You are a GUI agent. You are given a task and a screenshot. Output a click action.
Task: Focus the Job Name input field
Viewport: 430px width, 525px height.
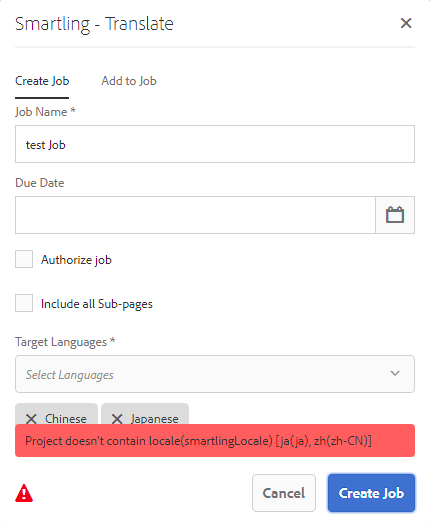pos(215,144)
